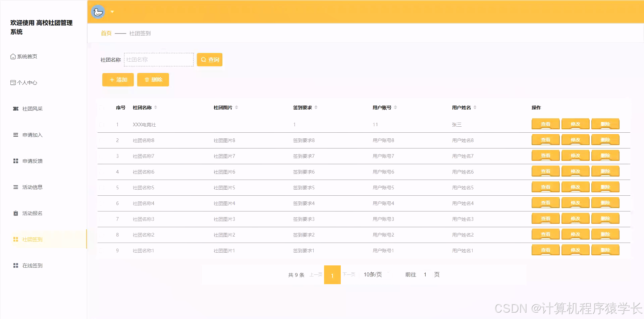
Task: Check the checkbox for row 社团名称6
Action: coord(102,172)
